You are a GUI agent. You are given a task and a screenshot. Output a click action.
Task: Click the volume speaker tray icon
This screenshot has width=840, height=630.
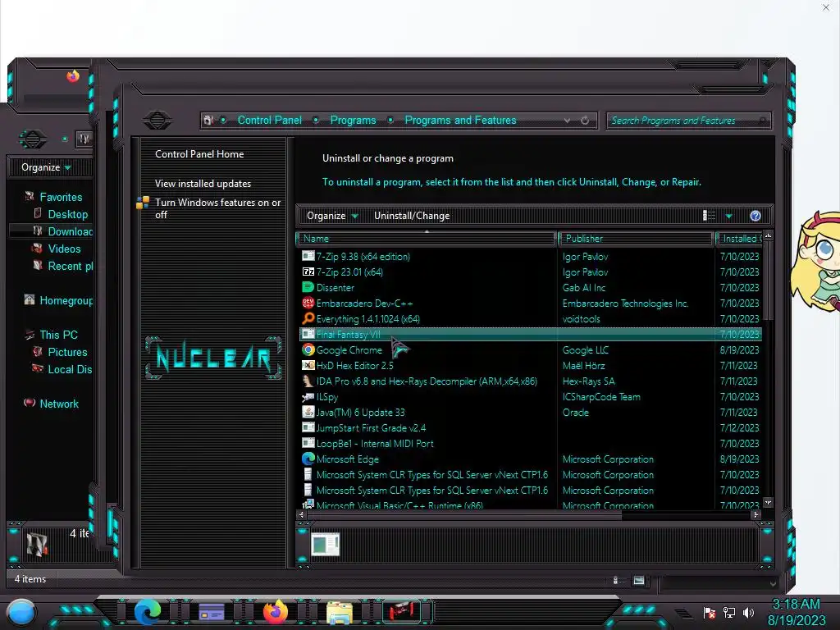[x=748, y=612]
